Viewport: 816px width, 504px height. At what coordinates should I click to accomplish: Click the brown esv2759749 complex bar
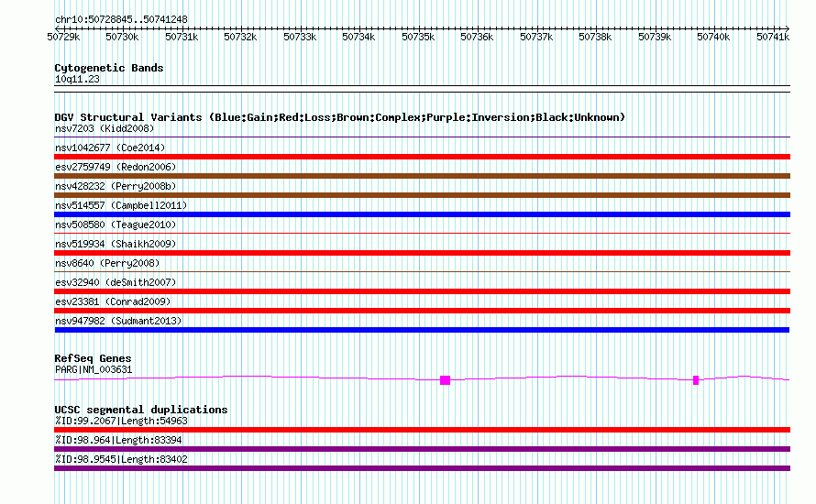pos(422,176)
